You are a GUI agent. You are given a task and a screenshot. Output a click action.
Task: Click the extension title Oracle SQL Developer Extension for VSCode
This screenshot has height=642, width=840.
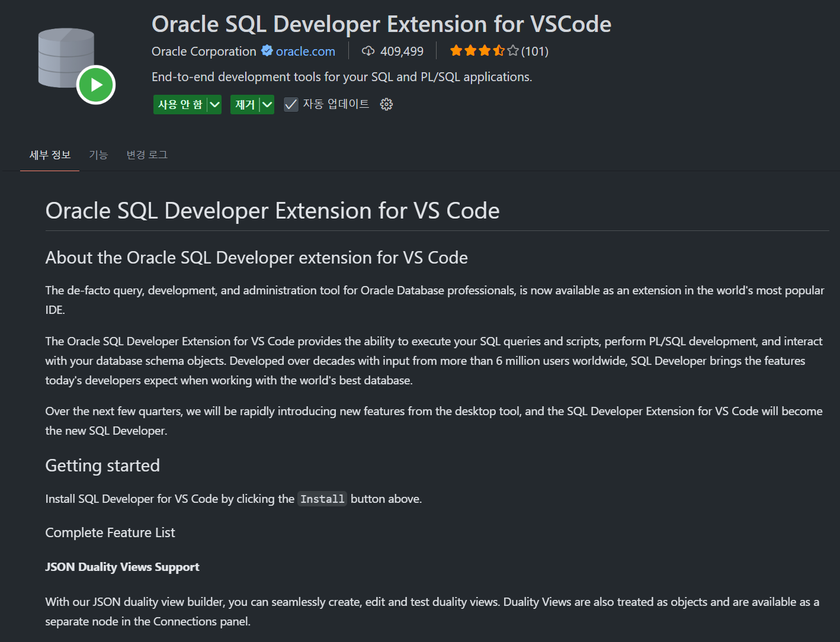(381, 24)
